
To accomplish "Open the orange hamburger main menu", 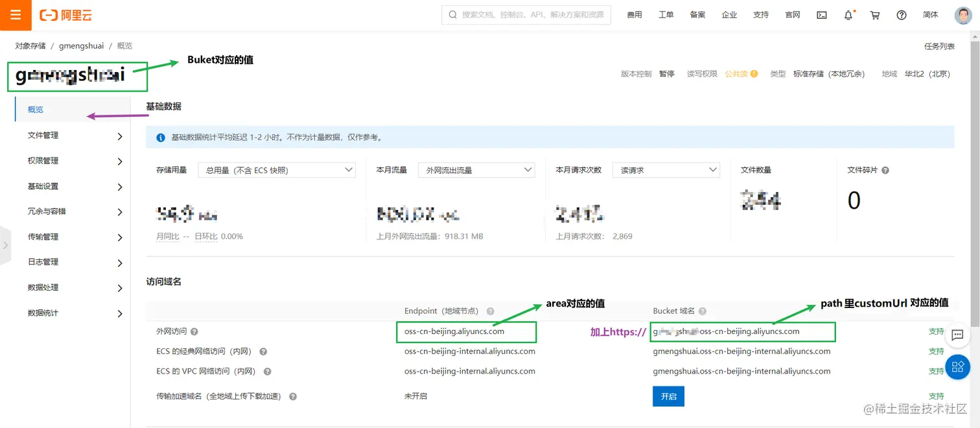I will [16, 15].
